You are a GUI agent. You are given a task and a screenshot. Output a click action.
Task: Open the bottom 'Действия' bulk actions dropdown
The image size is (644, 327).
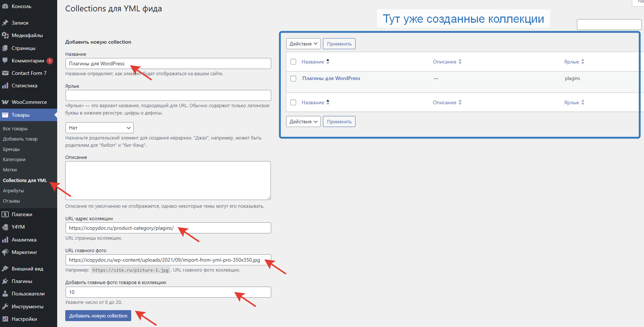click(303, 121)
